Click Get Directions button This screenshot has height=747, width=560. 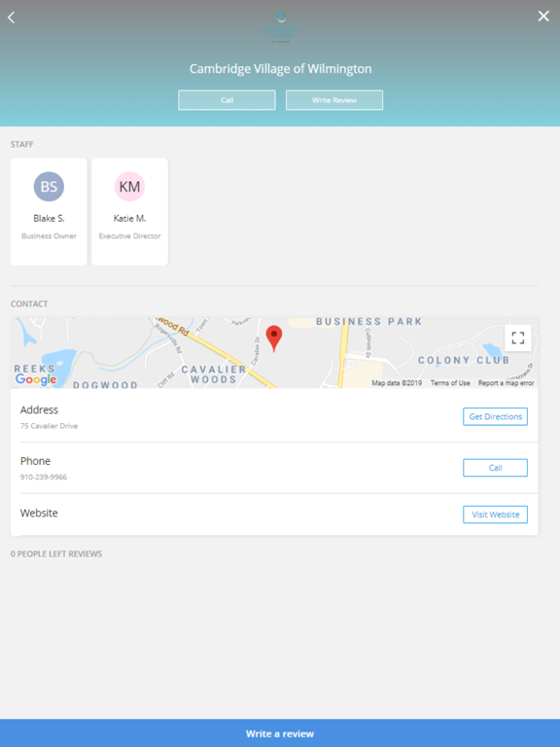tap(495, 416)
